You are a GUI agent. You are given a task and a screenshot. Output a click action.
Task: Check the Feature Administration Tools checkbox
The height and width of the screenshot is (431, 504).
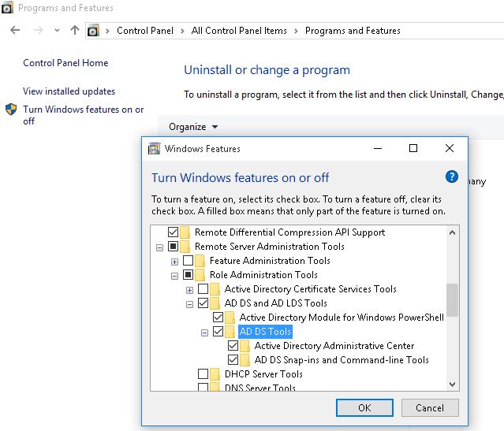(188, 261)
